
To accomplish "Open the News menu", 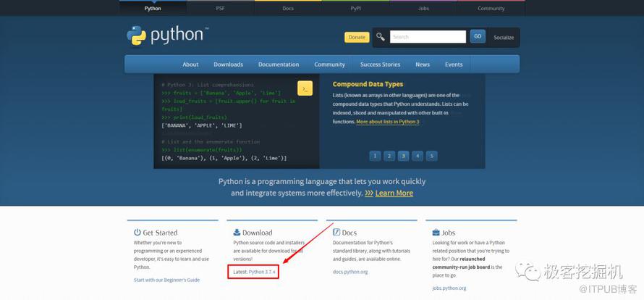I will [423, 64].
